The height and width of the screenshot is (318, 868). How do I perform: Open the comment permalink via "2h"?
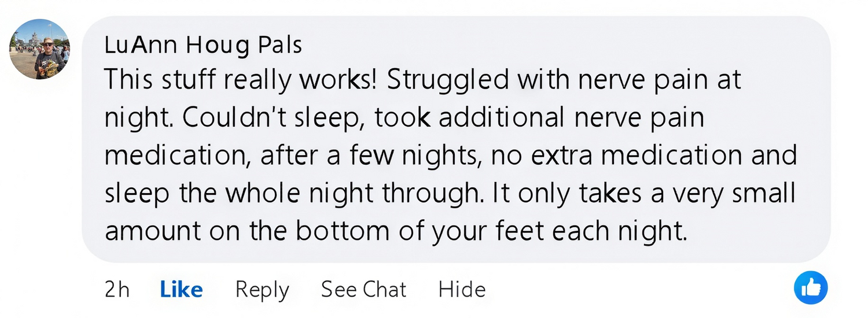pyautogui.click(x=117, y=289)
